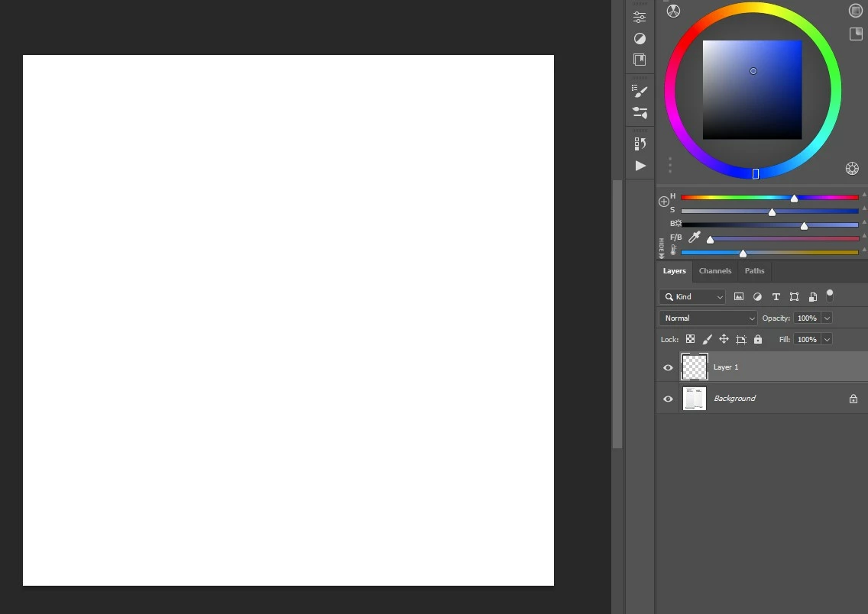Open the Actions panel play icon
868x614 pixels.
point(640,166)
